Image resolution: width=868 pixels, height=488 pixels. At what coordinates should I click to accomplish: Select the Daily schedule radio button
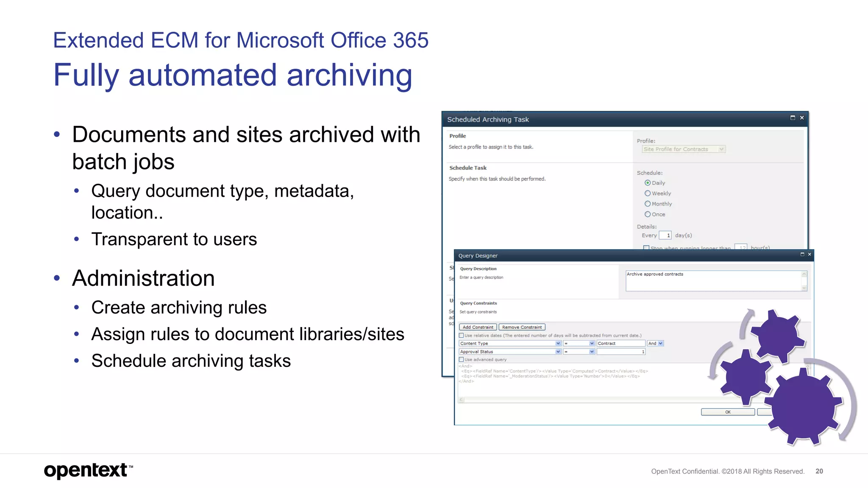[648, 183]
